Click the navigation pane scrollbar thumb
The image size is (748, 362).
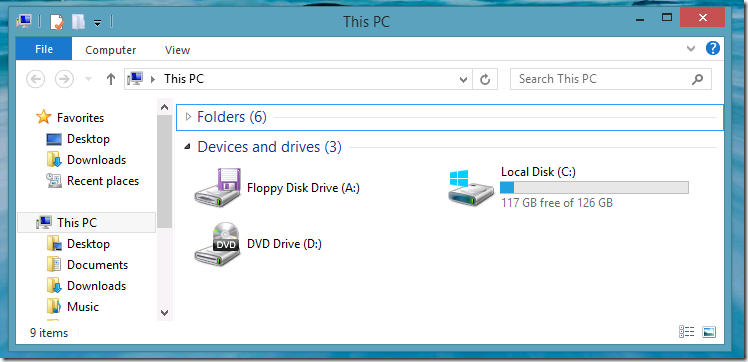click(165, 171)
